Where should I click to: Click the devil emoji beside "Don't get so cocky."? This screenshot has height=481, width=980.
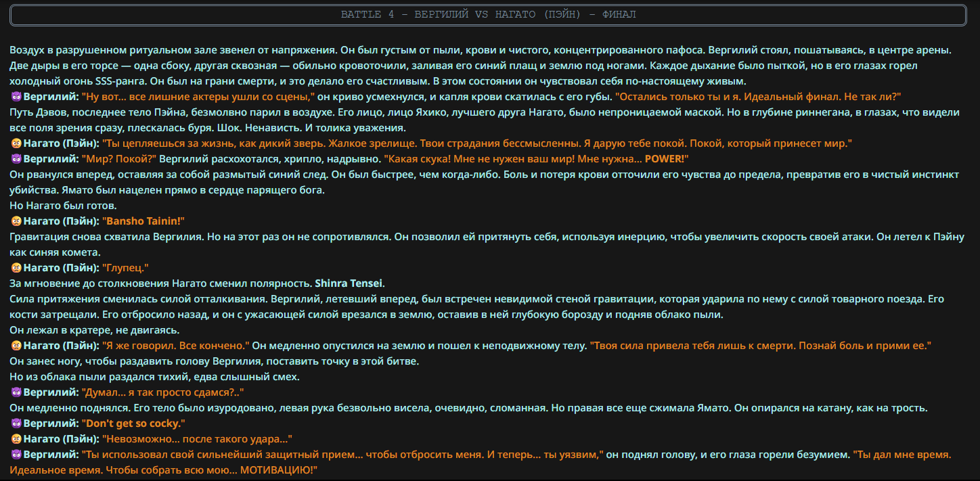pos(16,423)
